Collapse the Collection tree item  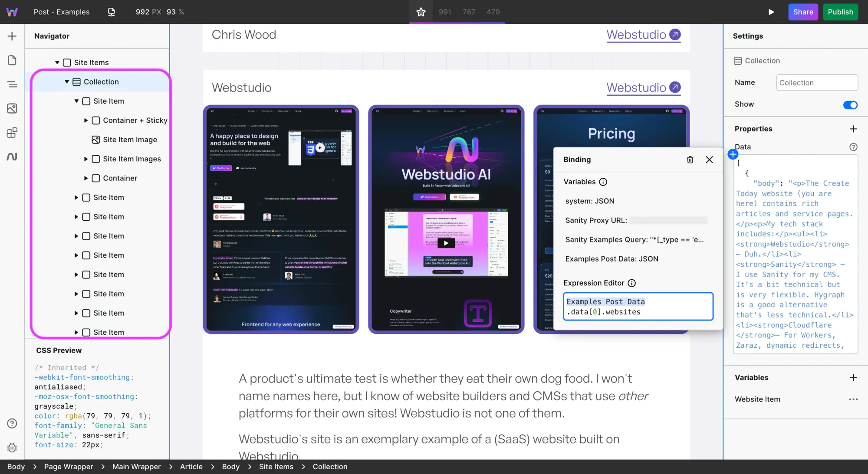(67, 82)
